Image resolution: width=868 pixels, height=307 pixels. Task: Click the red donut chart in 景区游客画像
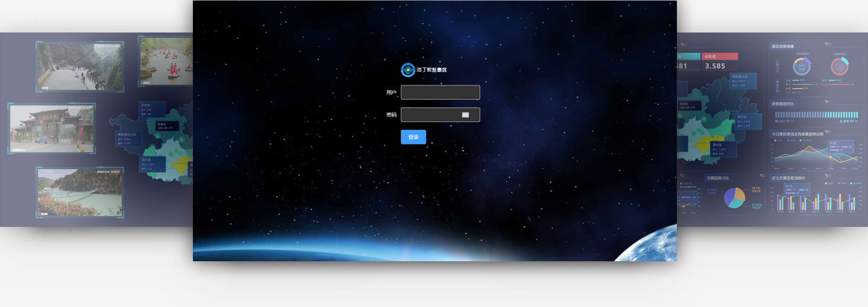tap(840, 67)
